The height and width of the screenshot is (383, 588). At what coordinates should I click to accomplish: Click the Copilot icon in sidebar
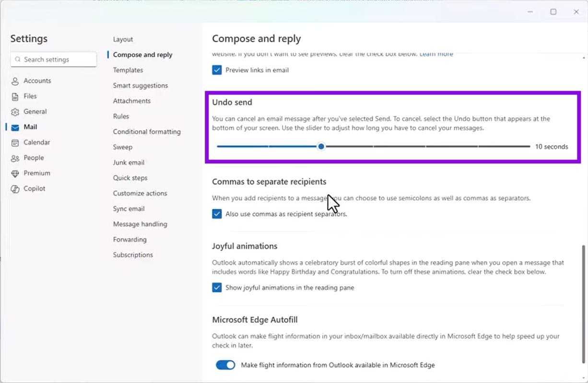(15, 188)
